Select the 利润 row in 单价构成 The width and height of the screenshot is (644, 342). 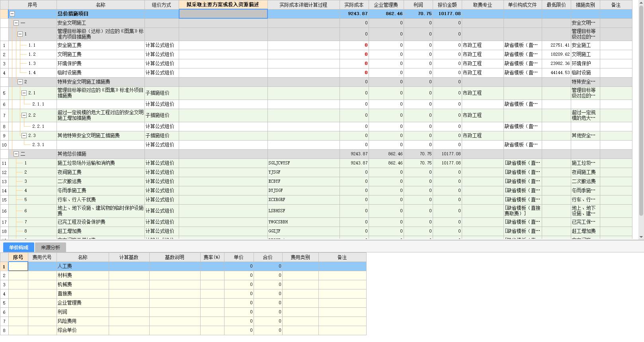[183, 312]
